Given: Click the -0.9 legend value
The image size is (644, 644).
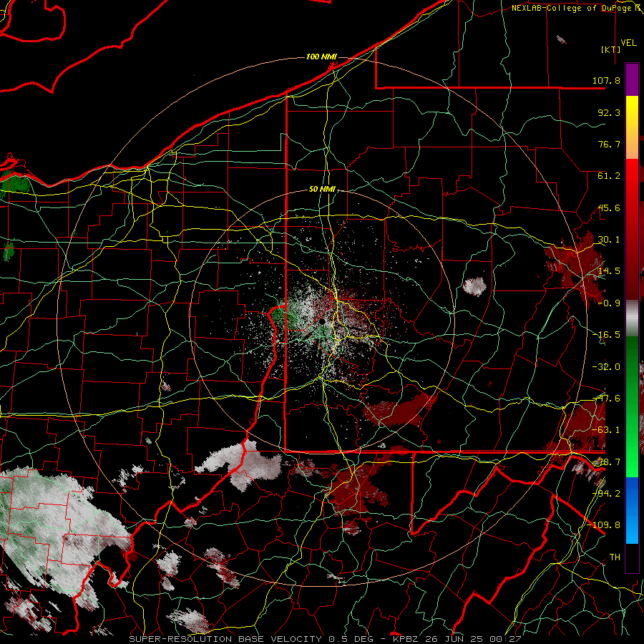Looking at the screenshot, I should 609,303.
